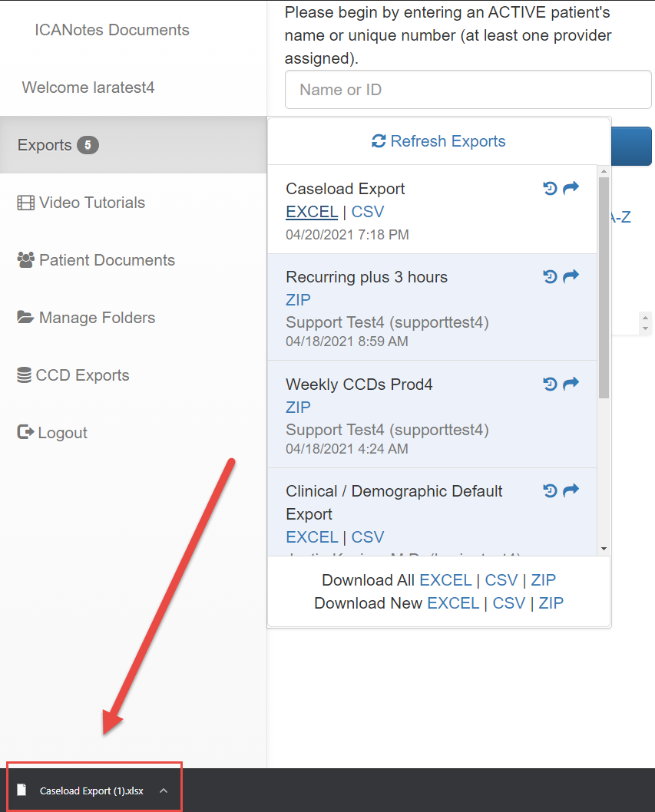This screenshot has height=812, width=655.
Task: Click share arrow for Recurring plus 3 hours
Action: coord(571,276)
